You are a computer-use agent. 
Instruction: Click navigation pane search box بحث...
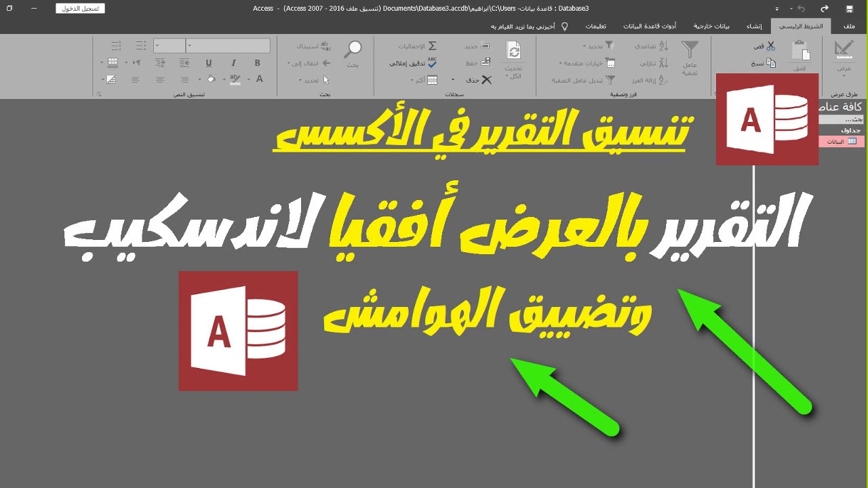click(x=842, y=119)
